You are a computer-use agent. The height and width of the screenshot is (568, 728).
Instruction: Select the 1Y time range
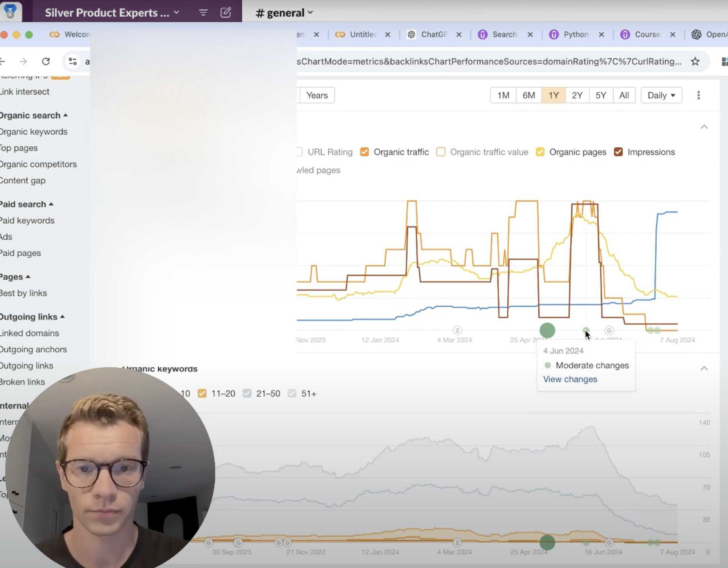(x=554, y=95)
